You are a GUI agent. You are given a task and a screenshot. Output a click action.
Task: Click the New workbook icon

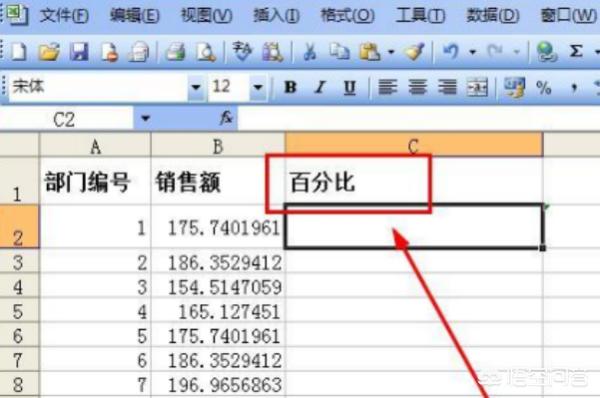click(x=18, y=52)
